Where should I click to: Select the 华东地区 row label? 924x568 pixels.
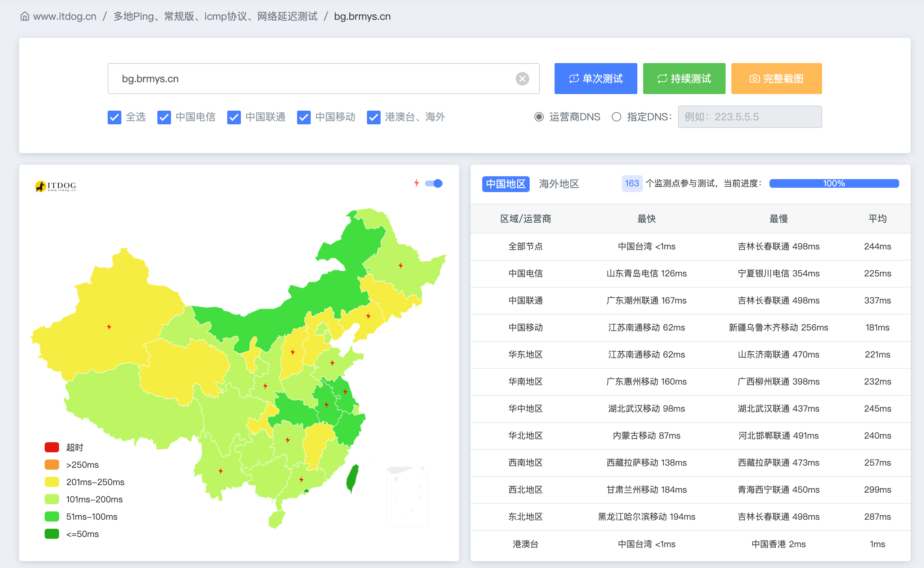point(525,355)
